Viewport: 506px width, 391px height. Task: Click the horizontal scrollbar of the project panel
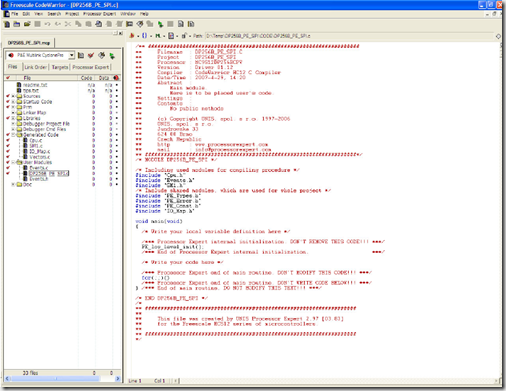[x=63, y=379]
